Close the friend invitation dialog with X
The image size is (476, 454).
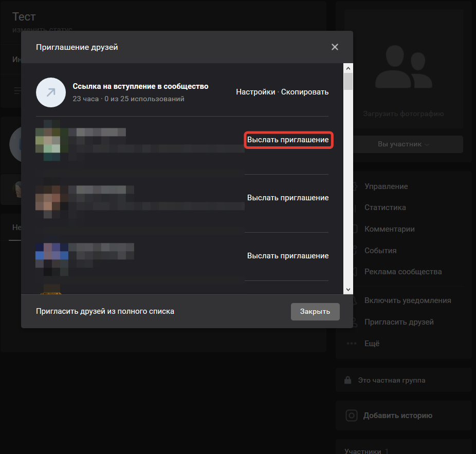point(335,47)
